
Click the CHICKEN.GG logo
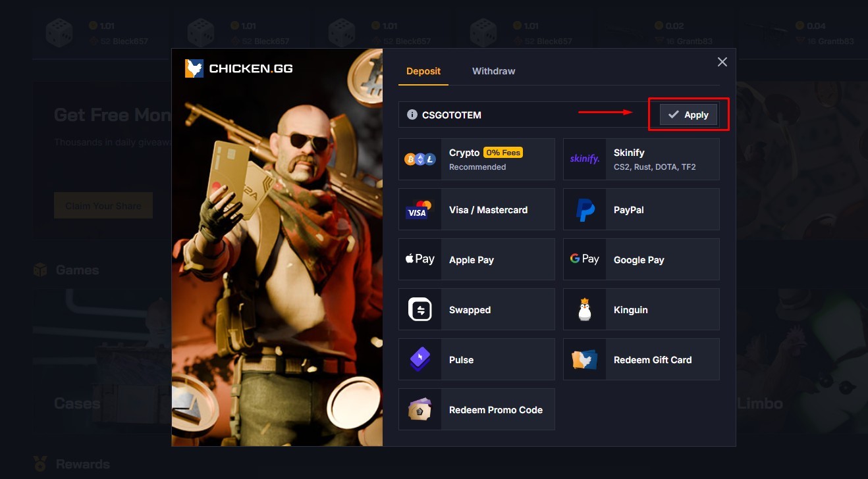pos(239,68)
